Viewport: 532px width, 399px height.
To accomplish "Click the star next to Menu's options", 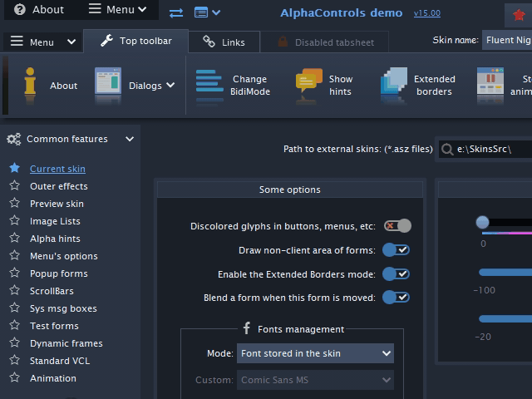I will (15, 255).
